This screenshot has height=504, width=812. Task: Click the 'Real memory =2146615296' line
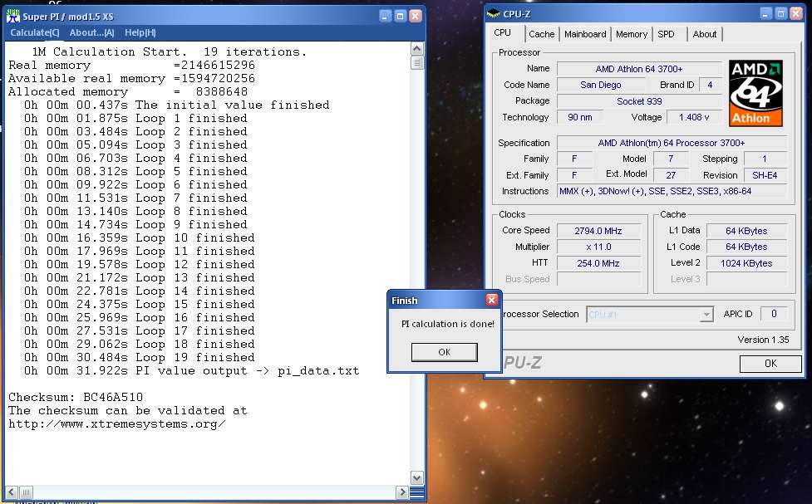pyautogui.click(x=131, y=66)
